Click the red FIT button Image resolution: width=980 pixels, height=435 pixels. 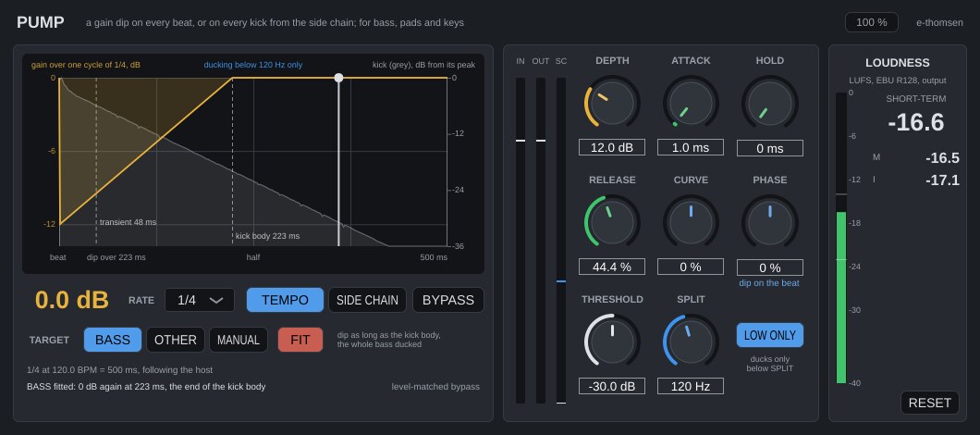300,340
